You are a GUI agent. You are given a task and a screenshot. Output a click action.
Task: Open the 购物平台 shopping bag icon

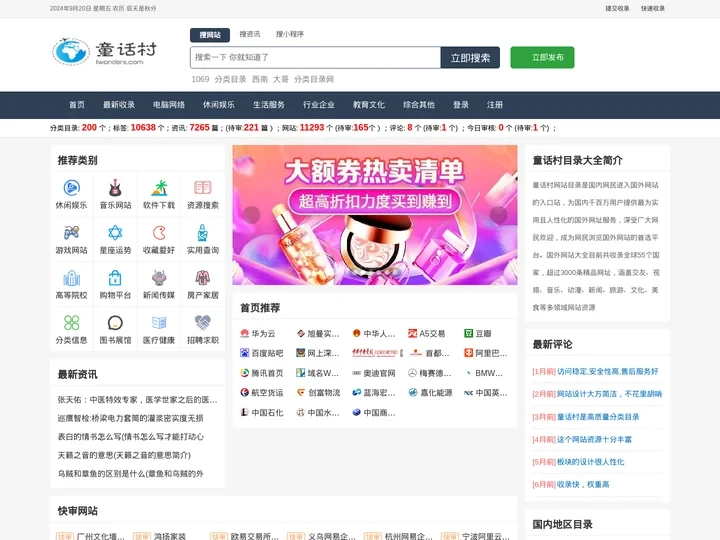(x=115, y=278)
